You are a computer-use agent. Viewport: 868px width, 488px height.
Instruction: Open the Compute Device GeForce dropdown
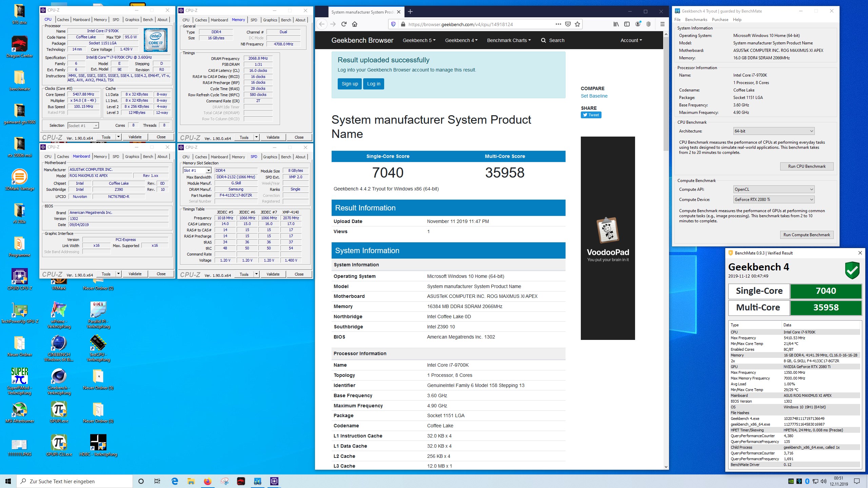click(x=774, y=200)
